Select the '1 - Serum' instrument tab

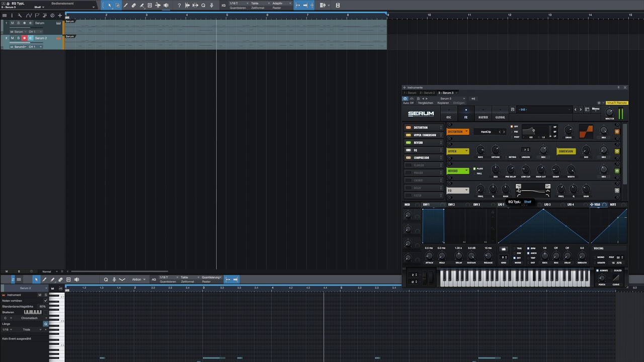point(410,93)
